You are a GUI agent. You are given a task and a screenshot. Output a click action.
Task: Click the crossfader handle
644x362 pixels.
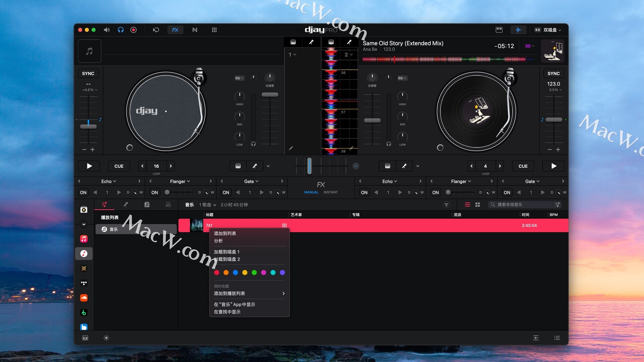(x=309, y=166)
